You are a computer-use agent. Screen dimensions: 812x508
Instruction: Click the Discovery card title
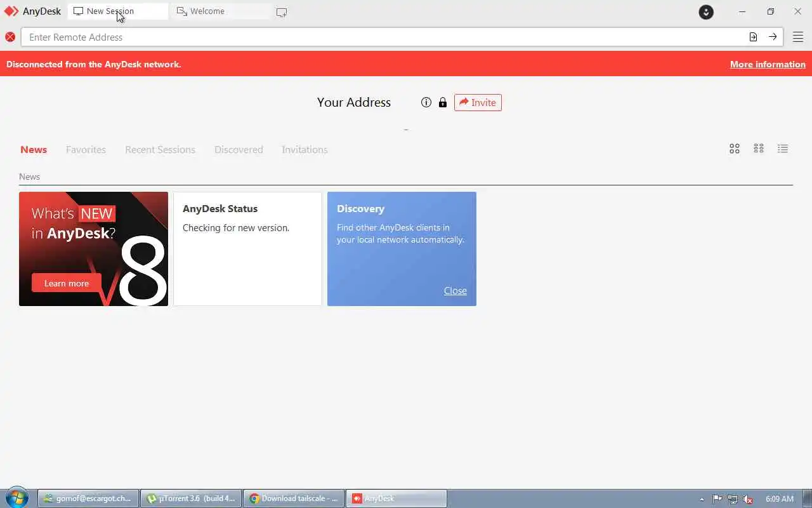click(360, 208)
